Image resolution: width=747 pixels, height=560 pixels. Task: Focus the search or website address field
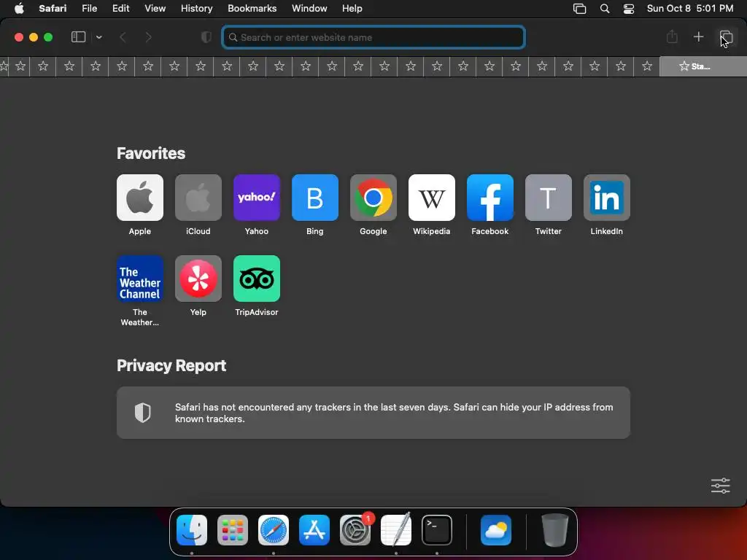pos(373,37)
